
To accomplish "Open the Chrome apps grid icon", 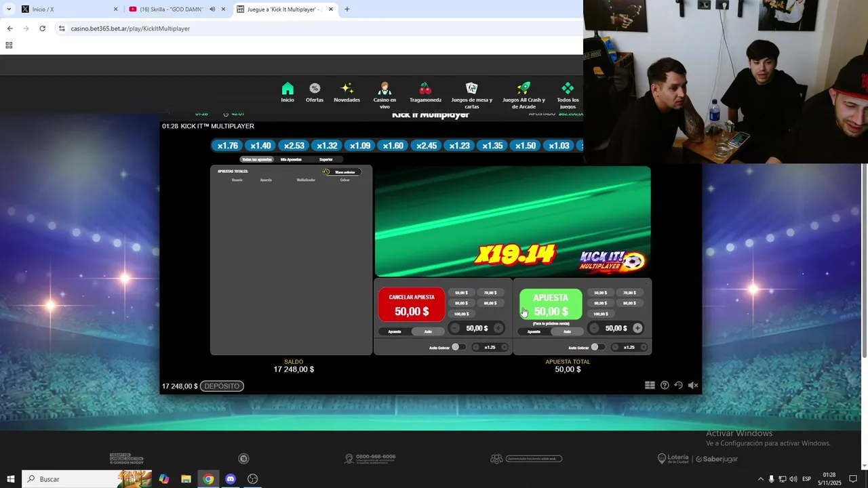I will [x=9, y=45].
